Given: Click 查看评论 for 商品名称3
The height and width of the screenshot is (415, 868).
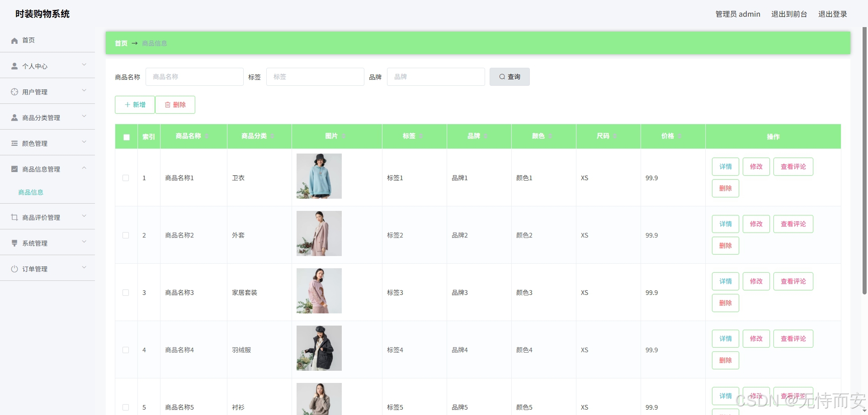Looking at the screenshot, I should click(x=793, y=281).
